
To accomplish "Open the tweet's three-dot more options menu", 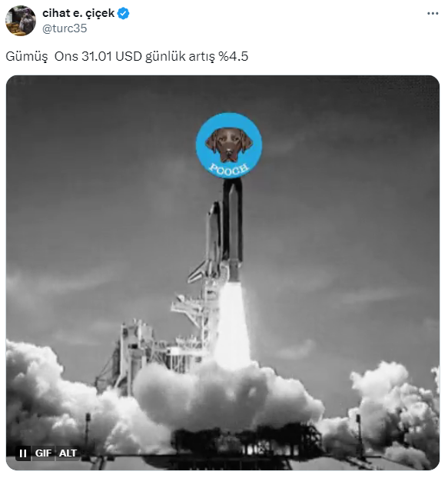I will [x=433, y=13].
